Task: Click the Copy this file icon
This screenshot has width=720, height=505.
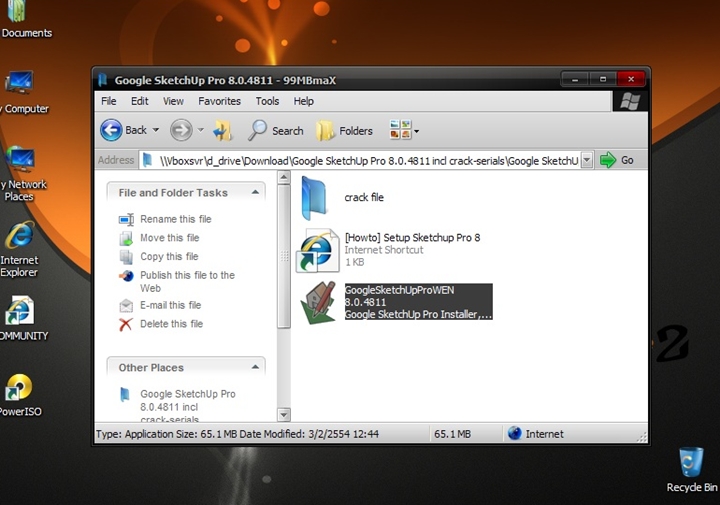Action: tap(126, 257)
